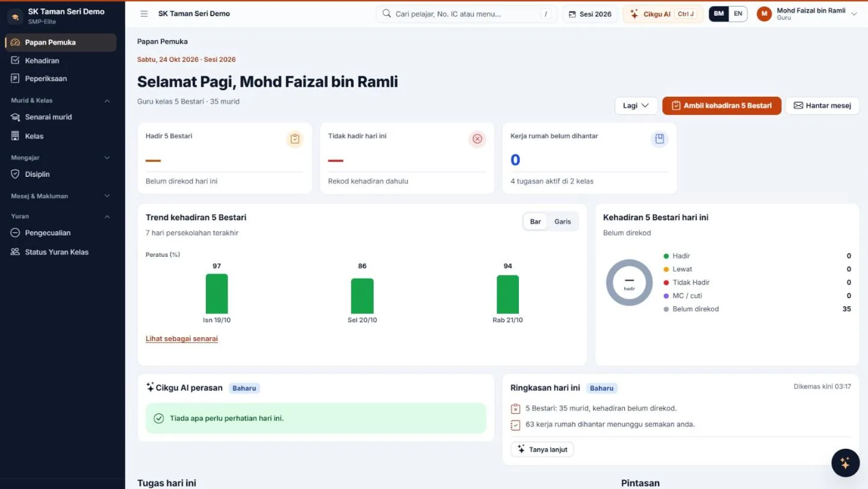
Task: Open the Mohd Faizal user profile menu
Action: click(807, 14)
